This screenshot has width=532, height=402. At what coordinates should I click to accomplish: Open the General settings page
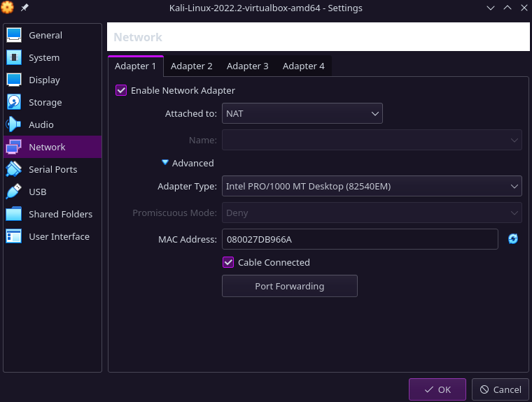click(45, 35)
